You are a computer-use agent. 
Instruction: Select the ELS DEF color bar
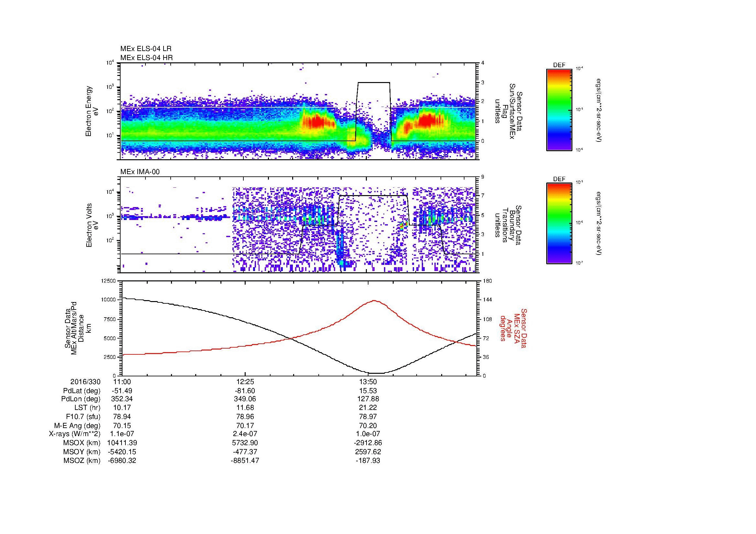click(559, 110)
